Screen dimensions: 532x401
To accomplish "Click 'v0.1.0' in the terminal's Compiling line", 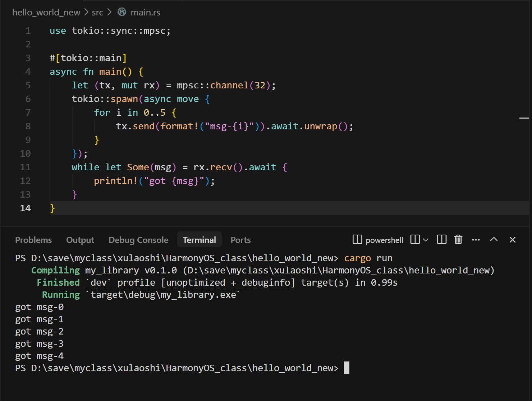I will click(161, 271).
